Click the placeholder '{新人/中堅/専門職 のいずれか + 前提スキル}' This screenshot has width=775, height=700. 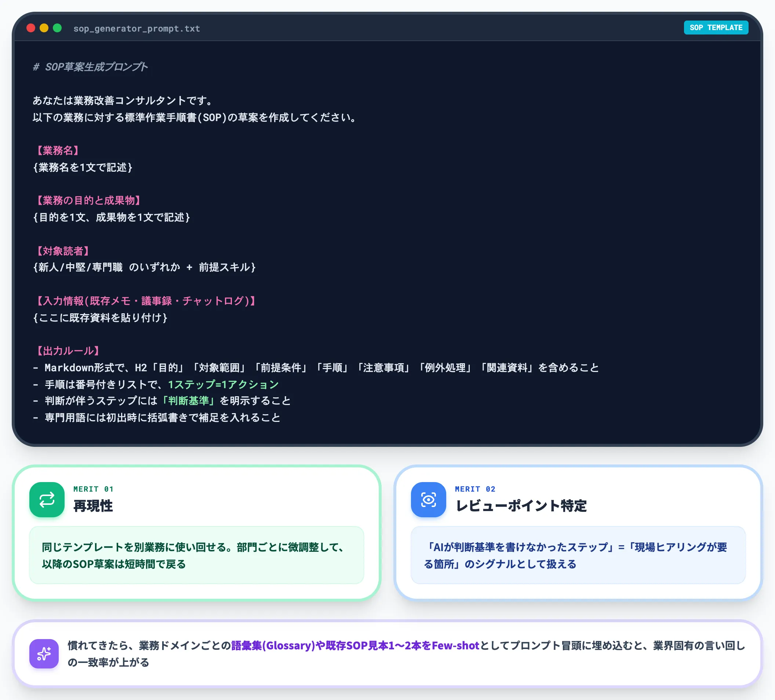coord(145,267)
